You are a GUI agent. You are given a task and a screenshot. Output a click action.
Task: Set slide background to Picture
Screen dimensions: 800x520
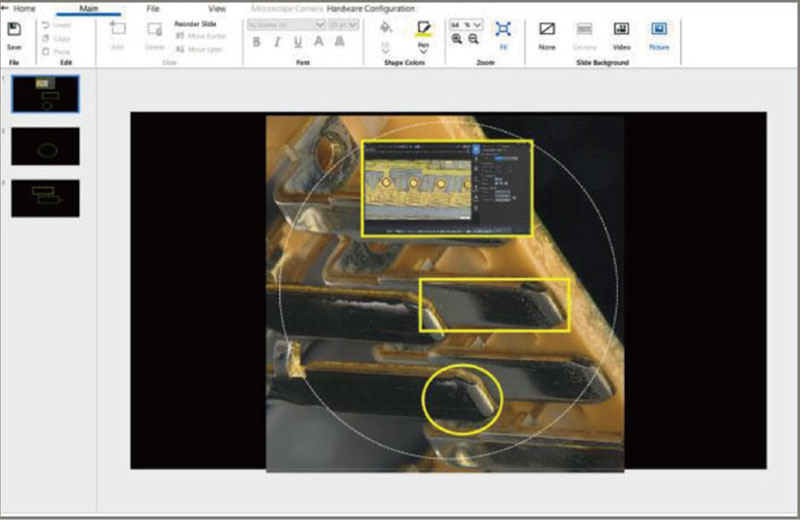pyautogui.click(x=659, y=30)
